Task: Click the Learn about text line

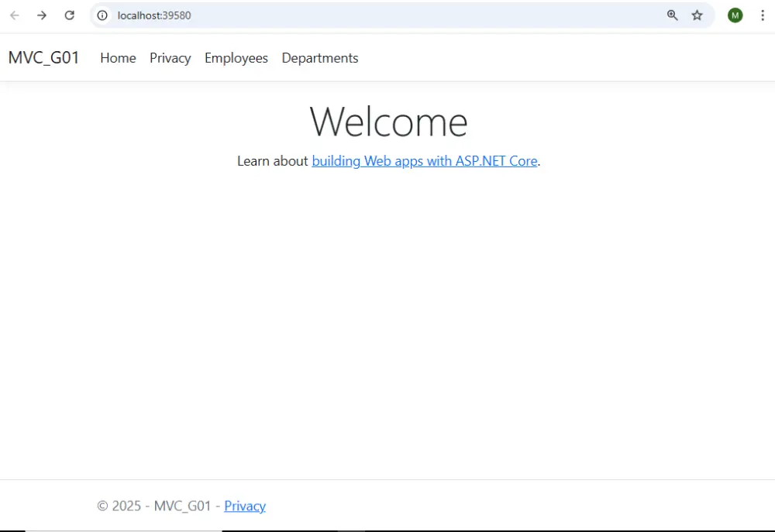Action: click(273, 160)
